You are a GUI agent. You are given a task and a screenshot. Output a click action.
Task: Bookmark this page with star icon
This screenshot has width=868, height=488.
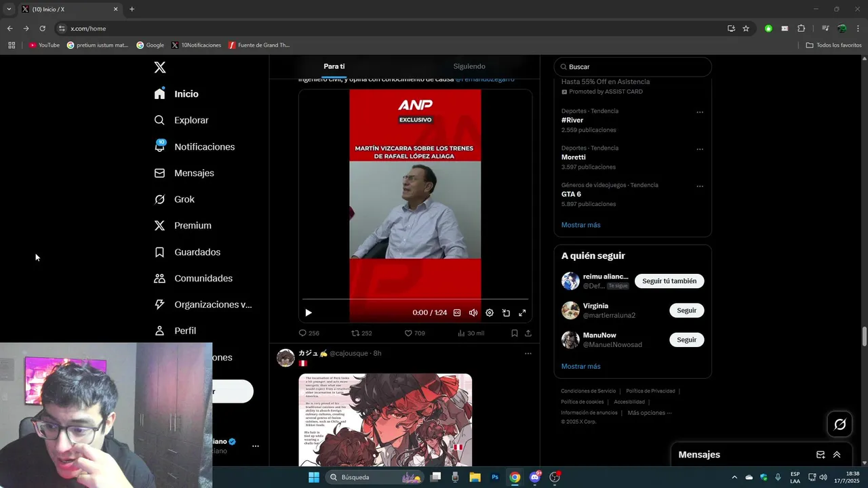tap(746, 28)
